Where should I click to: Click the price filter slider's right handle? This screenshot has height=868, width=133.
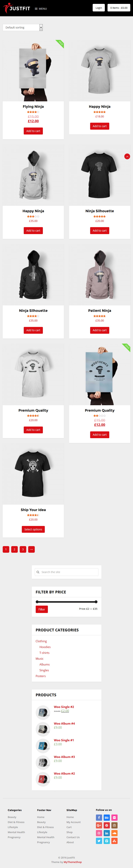[x=96, y=602]
